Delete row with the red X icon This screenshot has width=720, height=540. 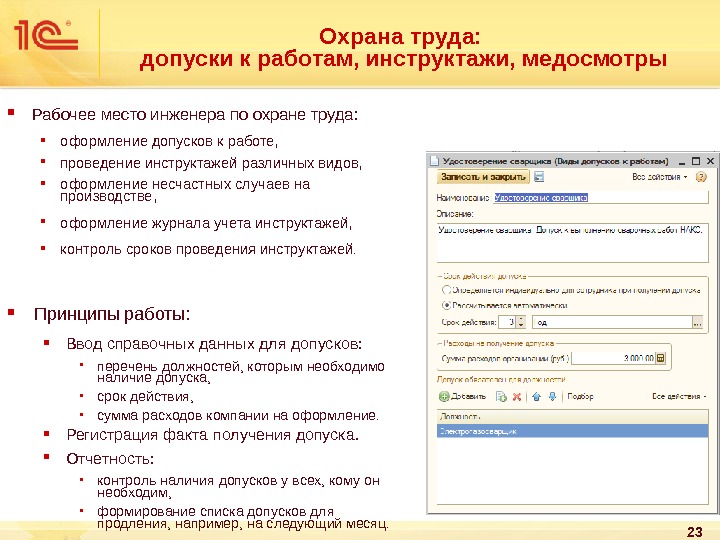point(517,396)
